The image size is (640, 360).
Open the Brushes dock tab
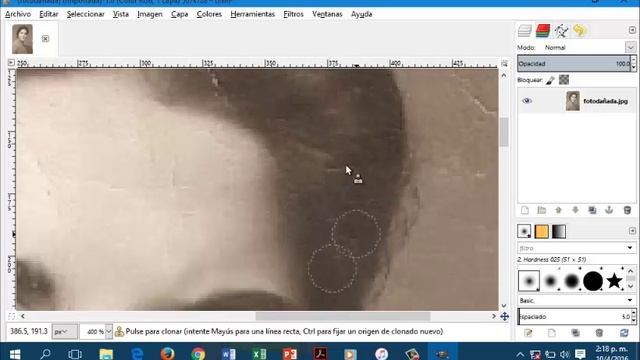coord(524,231)
